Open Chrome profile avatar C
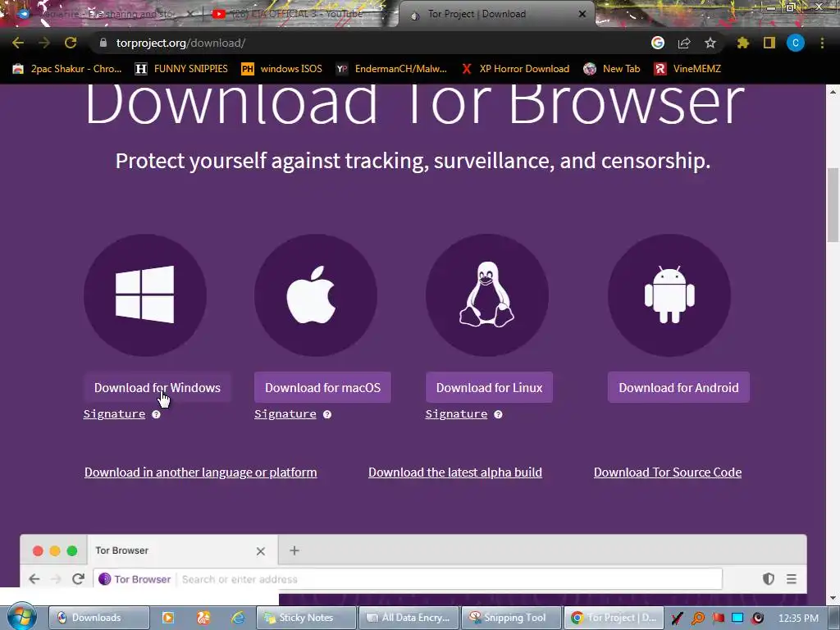The height and width of the screenshot is (630, 840). point(796,43)
